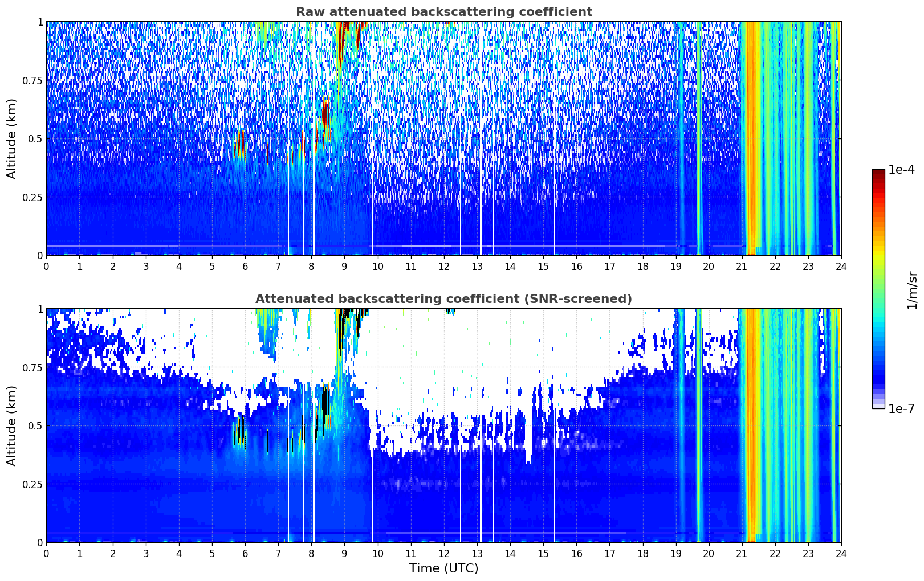Click the 'Altitude (km)' label of the raw plot
The image size is (924, 581).
coord(12,138)
